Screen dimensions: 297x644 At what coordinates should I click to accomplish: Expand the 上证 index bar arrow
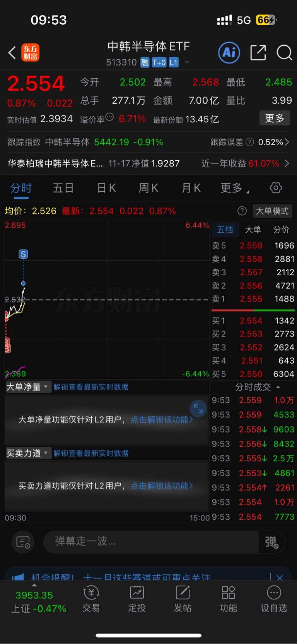click(34, 585)
